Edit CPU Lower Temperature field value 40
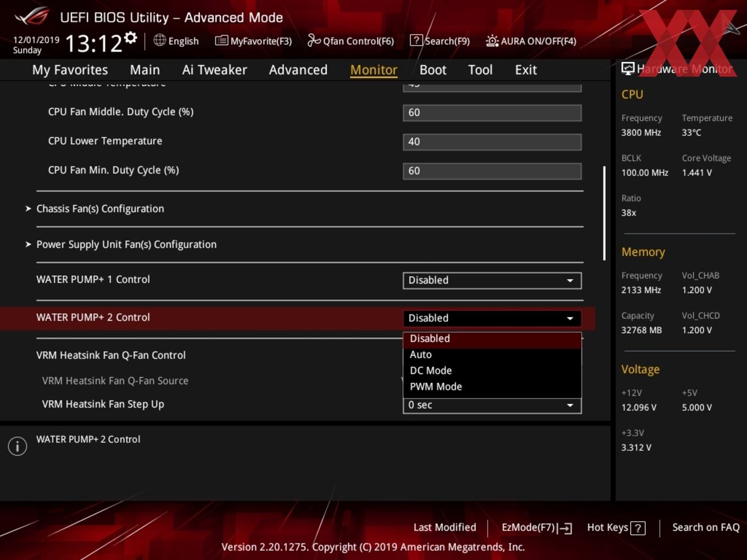Screen dimensions: 747x560 (x=492, y=142)
